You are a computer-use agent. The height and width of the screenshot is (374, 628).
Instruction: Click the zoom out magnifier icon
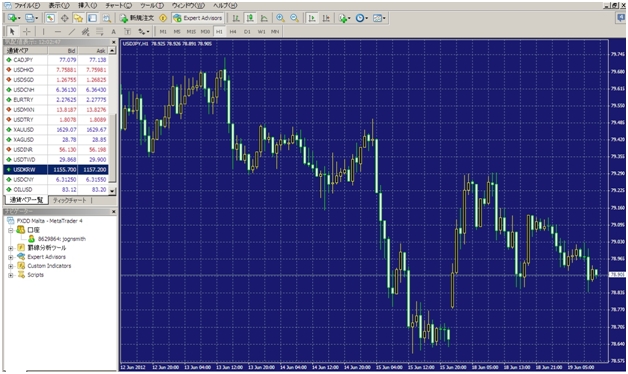point(294,18)
